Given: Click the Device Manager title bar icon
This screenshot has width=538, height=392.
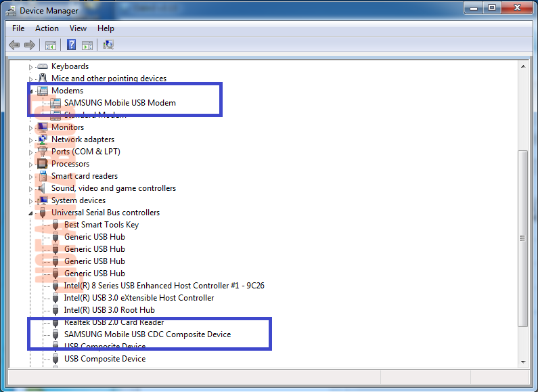Looking at the screenshot, I should [11, 11].
